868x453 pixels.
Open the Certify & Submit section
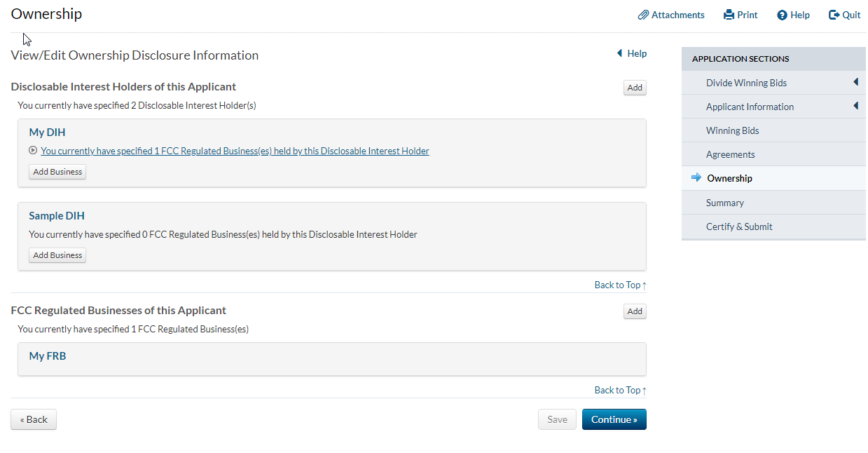(739, 226)
